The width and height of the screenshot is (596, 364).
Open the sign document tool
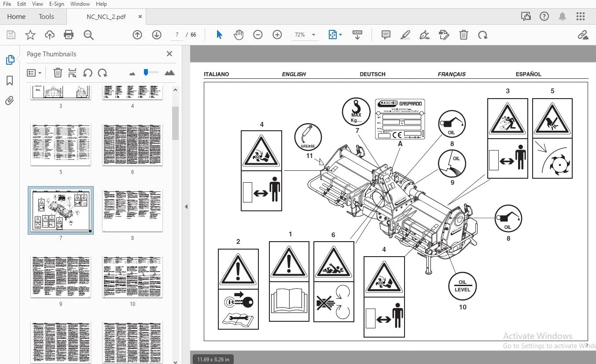click(425, 35)
